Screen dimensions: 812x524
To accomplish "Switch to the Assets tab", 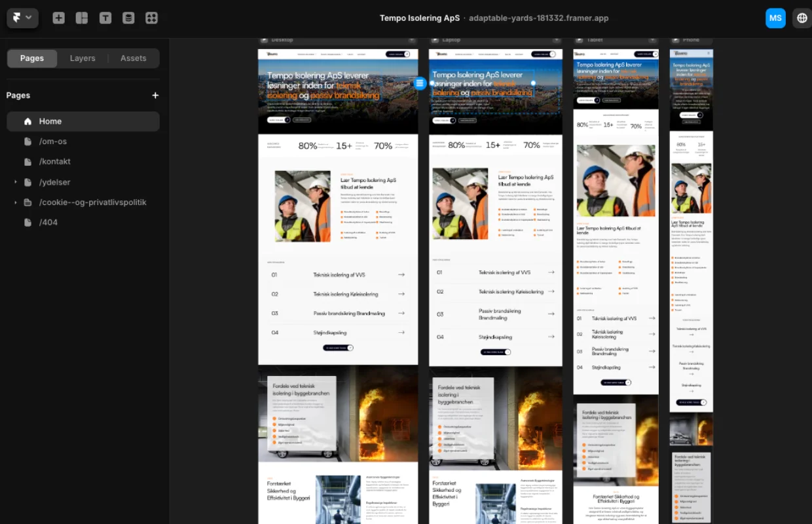I will (134, 58).
